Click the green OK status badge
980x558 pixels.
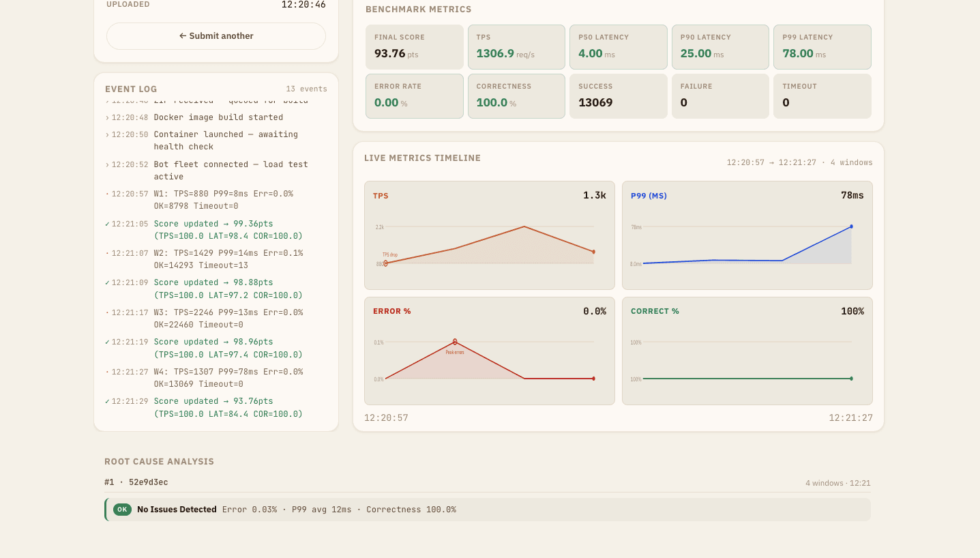click(122, 510)
